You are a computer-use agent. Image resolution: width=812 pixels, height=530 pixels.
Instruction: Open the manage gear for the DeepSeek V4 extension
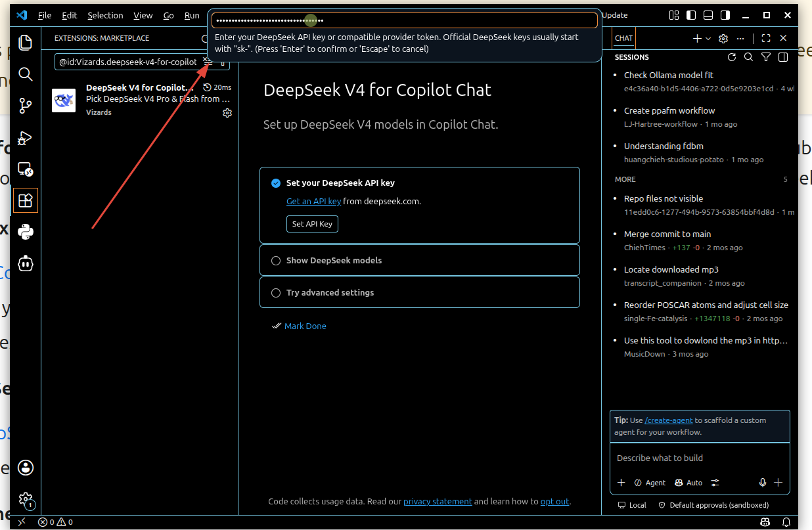coord(227,113)
